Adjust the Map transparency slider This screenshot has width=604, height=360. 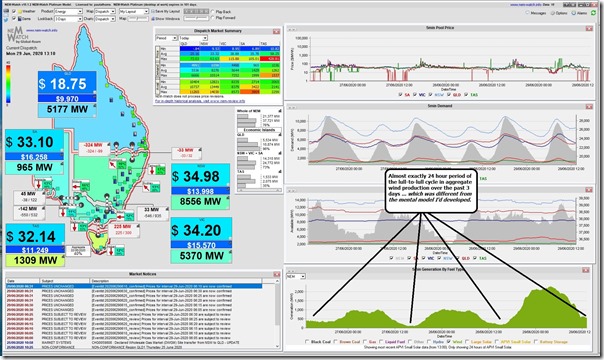point(138,18)
